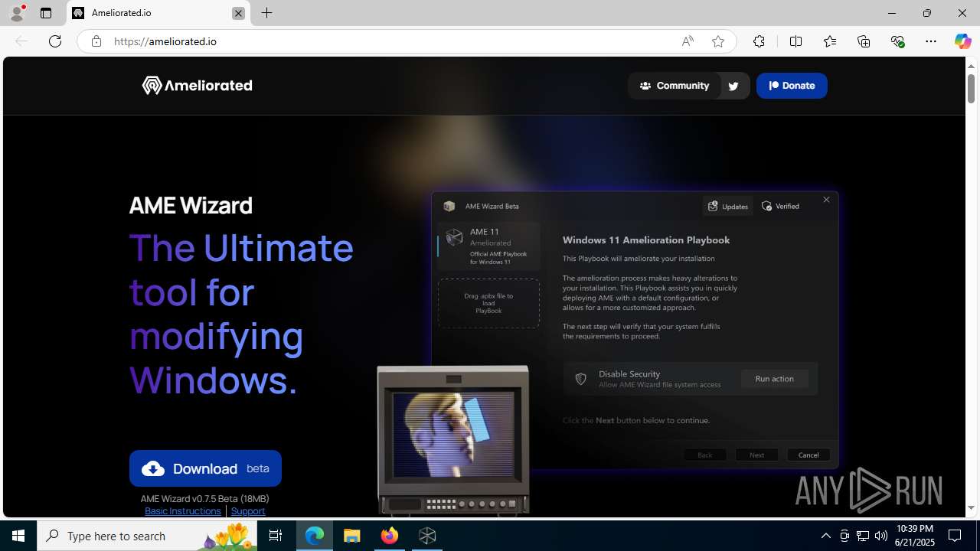Open the Windows Start menu
Screen dimensions: 980x551
pos(18,536)
